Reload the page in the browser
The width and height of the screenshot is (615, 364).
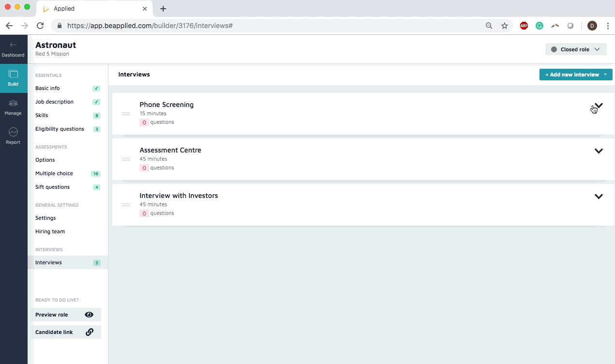40,26
